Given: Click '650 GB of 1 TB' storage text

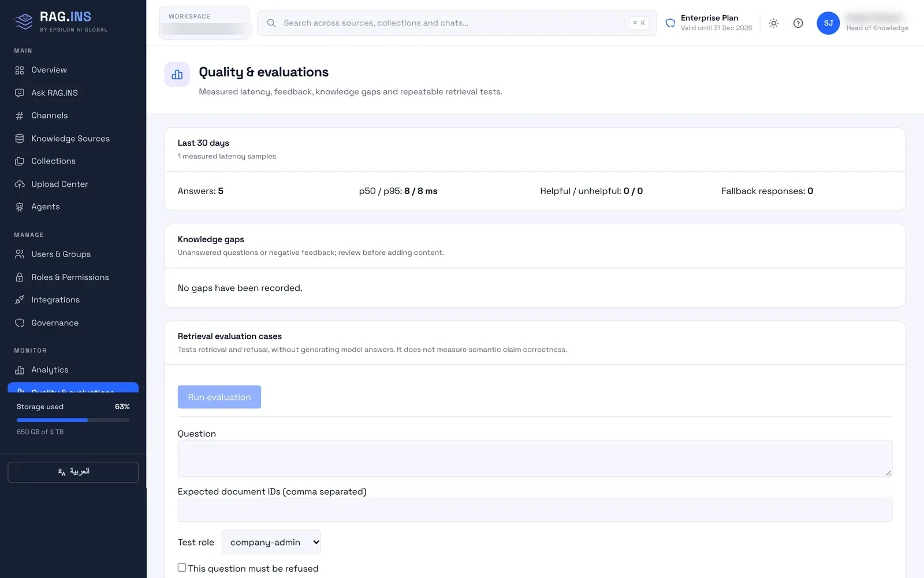Looking at the screenshot, I should coord(40,432).
